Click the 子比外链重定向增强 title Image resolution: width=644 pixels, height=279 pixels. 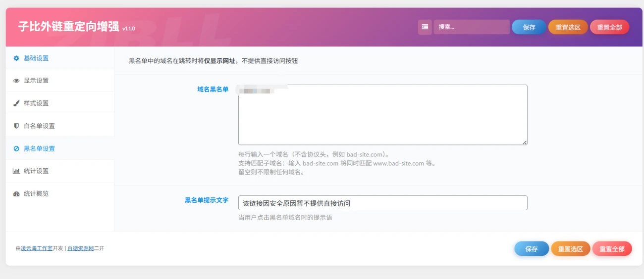[68, 26]
